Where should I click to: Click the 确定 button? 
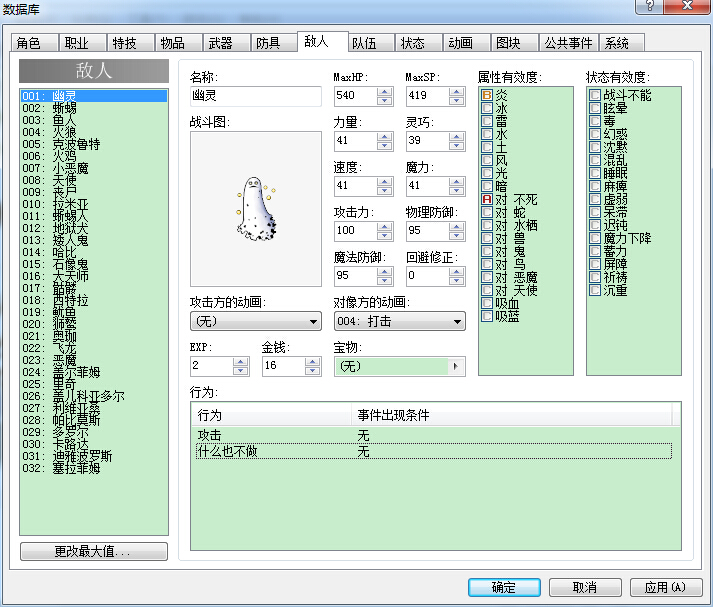[x=504, y=587]
